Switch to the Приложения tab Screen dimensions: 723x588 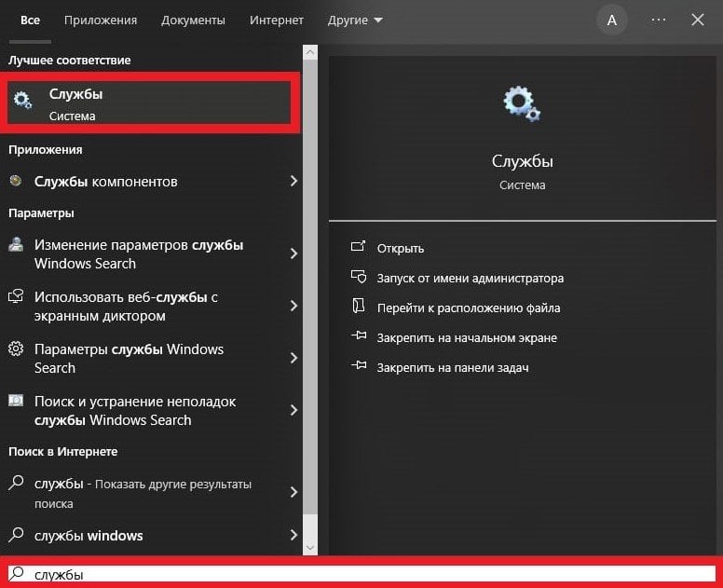click(101, 21)
